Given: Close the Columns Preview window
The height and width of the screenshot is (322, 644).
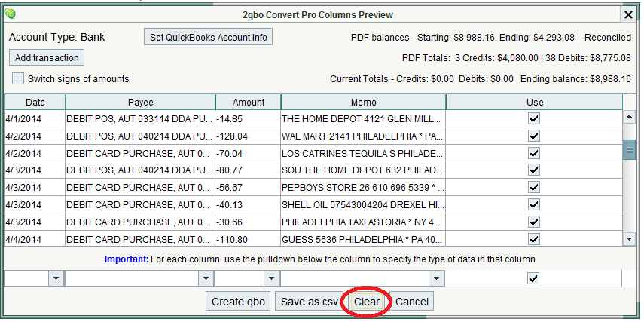Looking at the screenshot, I should coord(629,14).
